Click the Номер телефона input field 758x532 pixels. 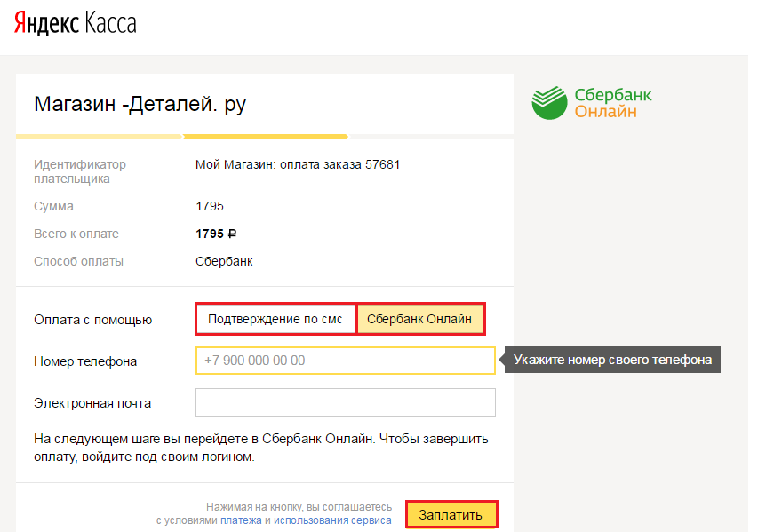345,361
